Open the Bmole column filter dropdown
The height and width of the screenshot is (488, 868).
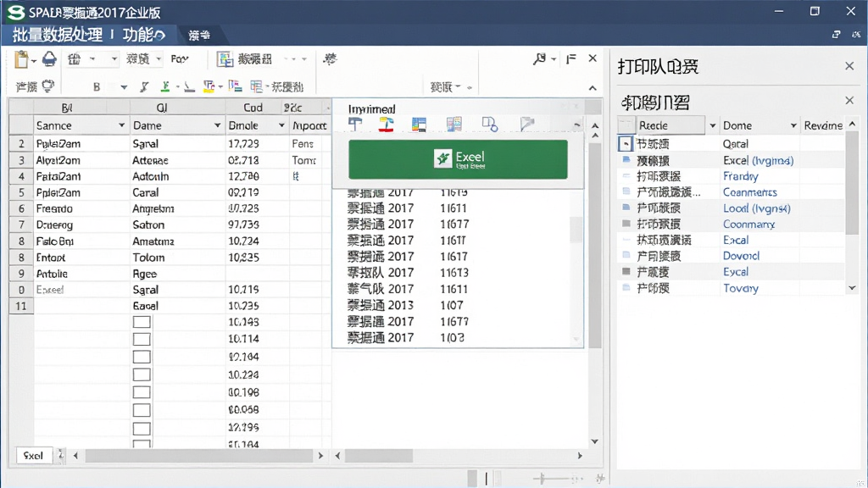(281, 125)
